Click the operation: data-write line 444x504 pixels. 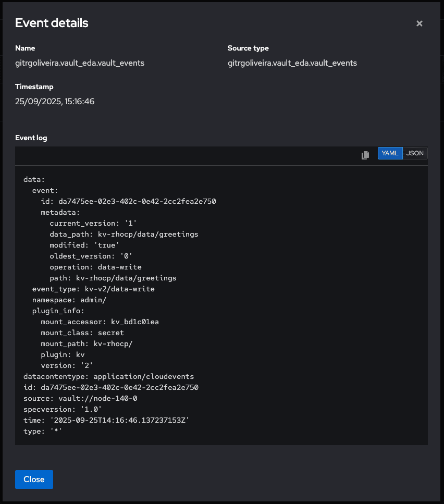click(95, 267)
